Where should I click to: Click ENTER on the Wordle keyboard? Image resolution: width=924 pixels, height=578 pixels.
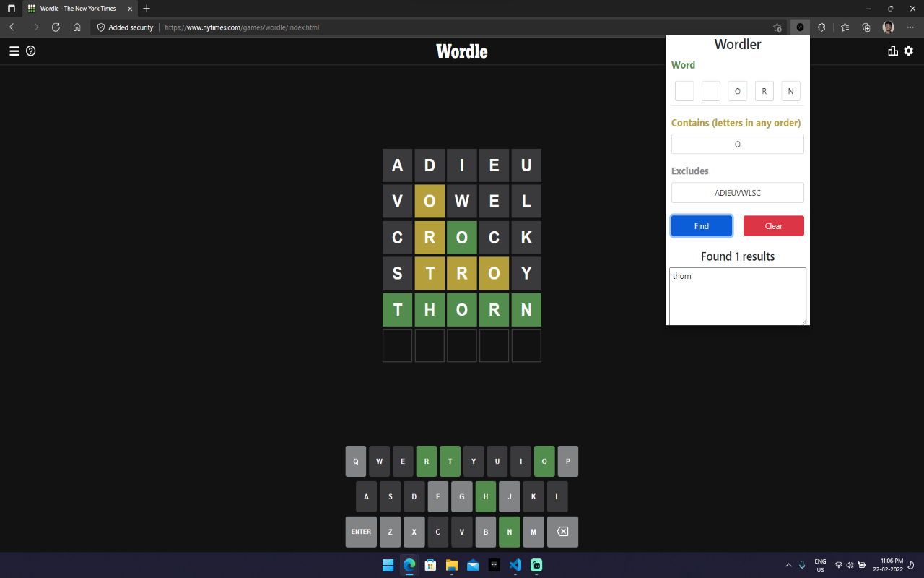360,531
